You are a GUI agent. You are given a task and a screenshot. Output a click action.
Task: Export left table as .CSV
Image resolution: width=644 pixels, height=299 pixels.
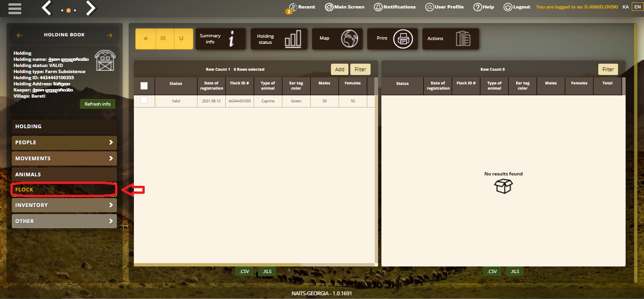point(244,272)
